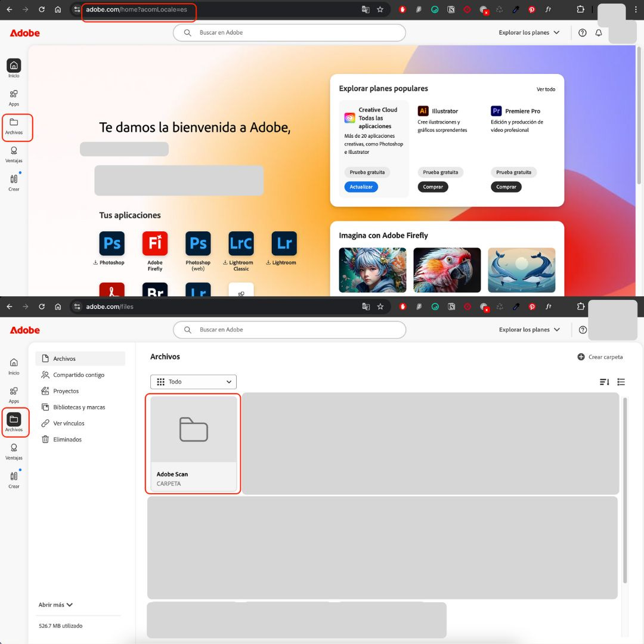Image resolution: width=644 pixels, height=644 pixels.
Task: Reload the adobe.com/files page
Action: [x=42, y=306]
